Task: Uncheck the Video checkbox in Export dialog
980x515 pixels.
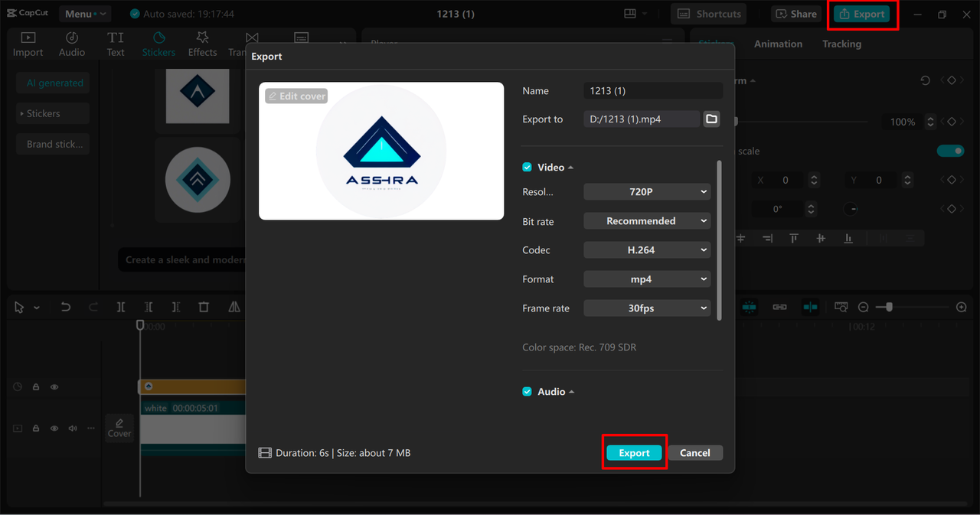Action: tap(527, 167)
